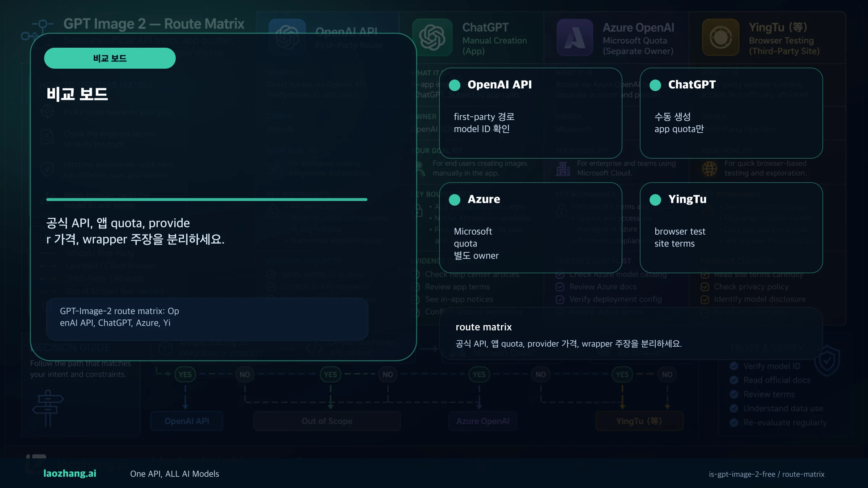The image size is (868, 488).
Task: Click the green dot on Azure card
Action: point(455,200)
